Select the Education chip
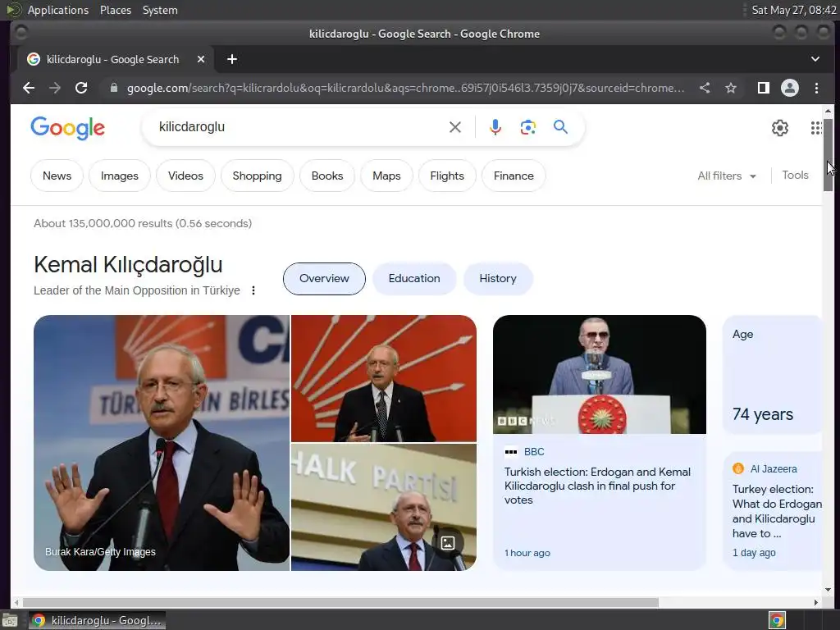 point(414,279)
